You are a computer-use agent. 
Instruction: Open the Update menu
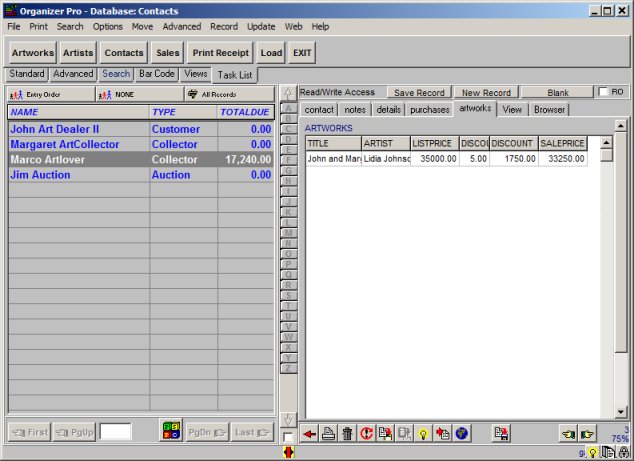pos(261,27)
